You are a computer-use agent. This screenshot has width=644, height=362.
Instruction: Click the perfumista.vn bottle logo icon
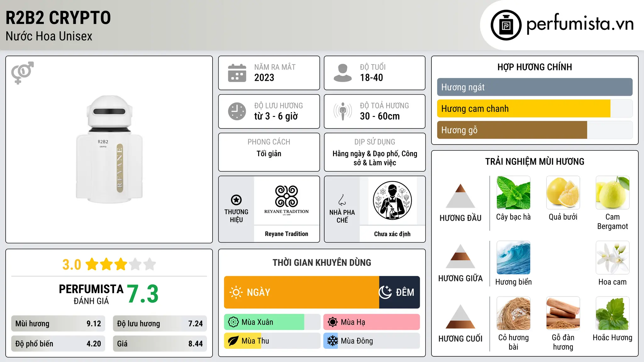[506, 25]
